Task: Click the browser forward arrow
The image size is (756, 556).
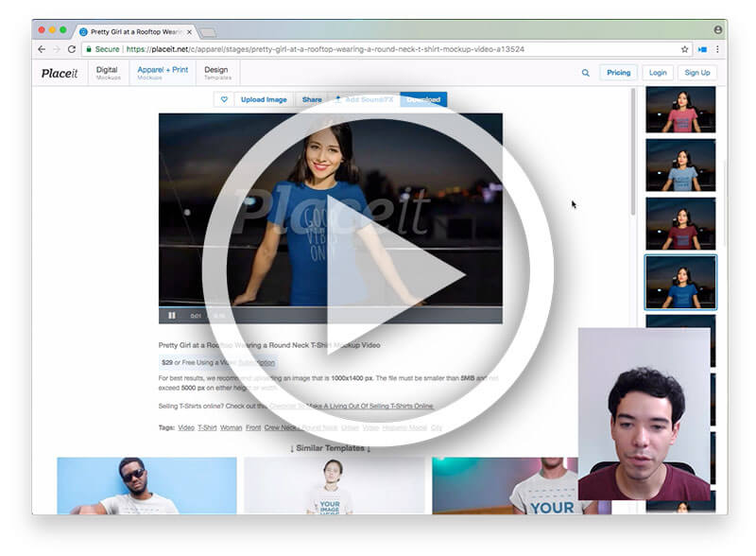Action: [x=57, y=49]
